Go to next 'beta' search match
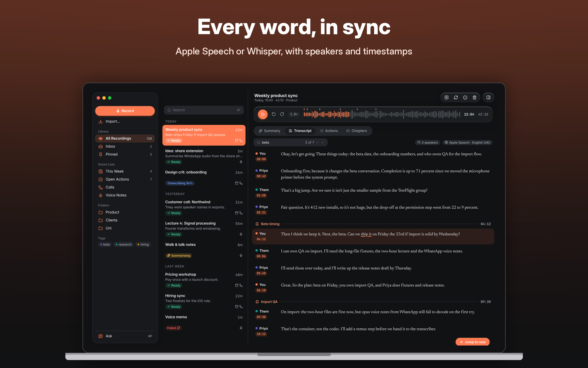 click(323, 142)
